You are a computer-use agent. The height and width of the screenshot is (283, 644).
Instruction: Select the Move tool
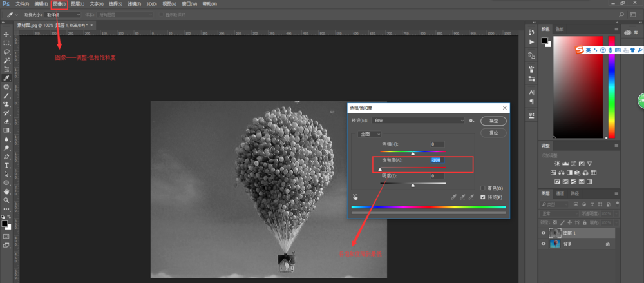tap(6, 34)
